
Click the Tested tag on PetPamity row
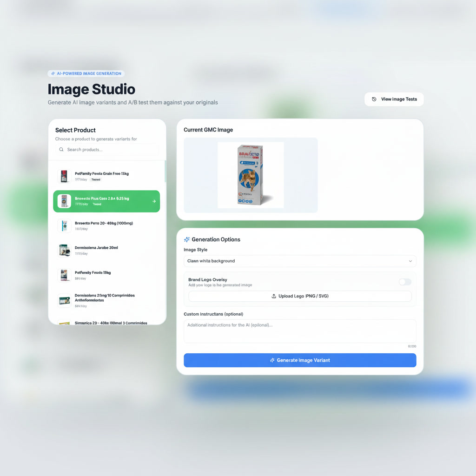pos(96,180)
